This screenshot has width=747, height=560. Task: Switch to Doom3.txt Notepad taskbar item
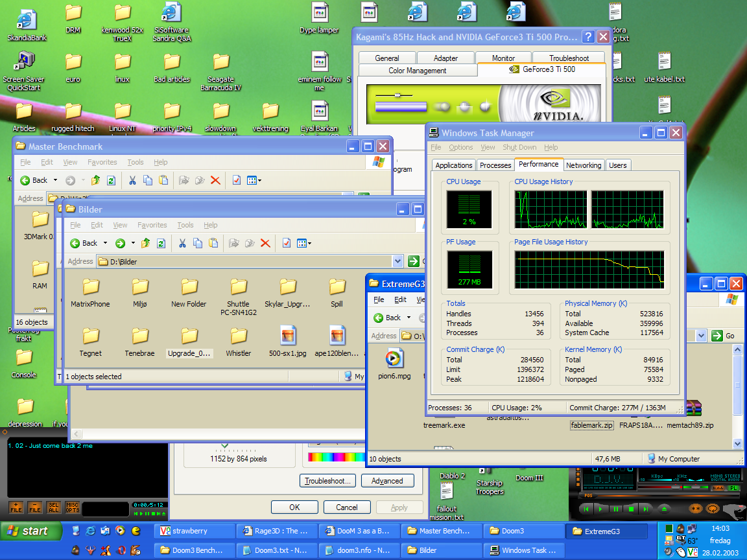pyautogui.click(x=278, y=550)
